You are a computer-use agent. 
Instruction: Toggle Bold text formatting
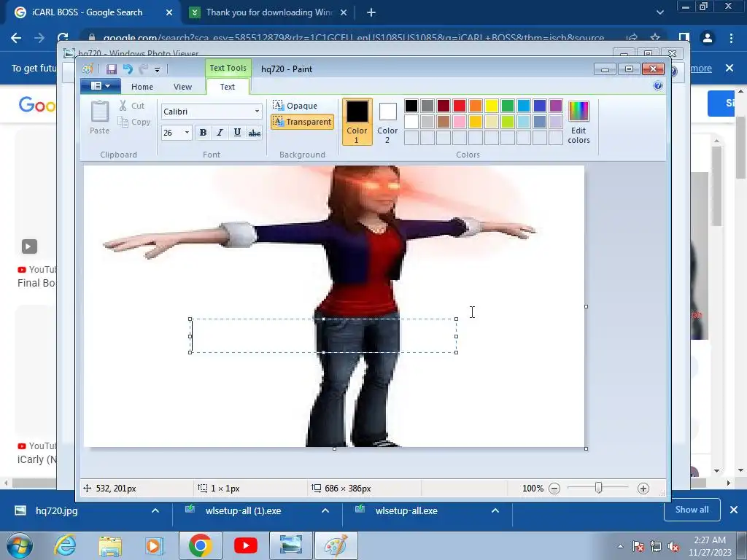tap(203, 133)
